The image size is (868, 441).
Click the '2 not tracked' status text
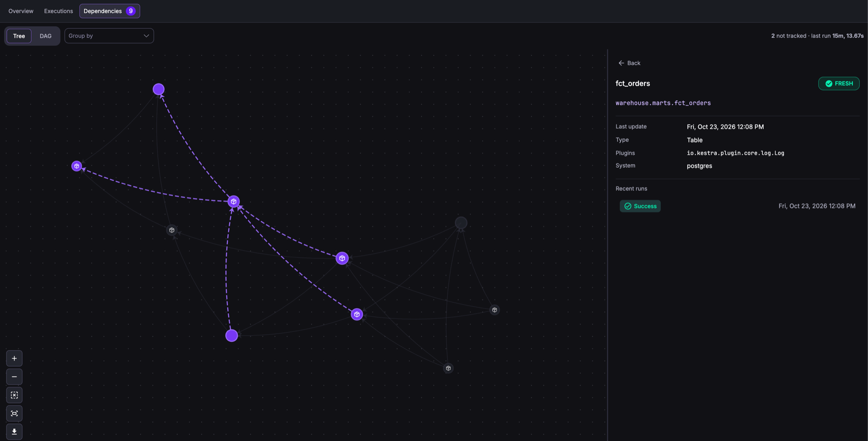click(x=789, y=36)
